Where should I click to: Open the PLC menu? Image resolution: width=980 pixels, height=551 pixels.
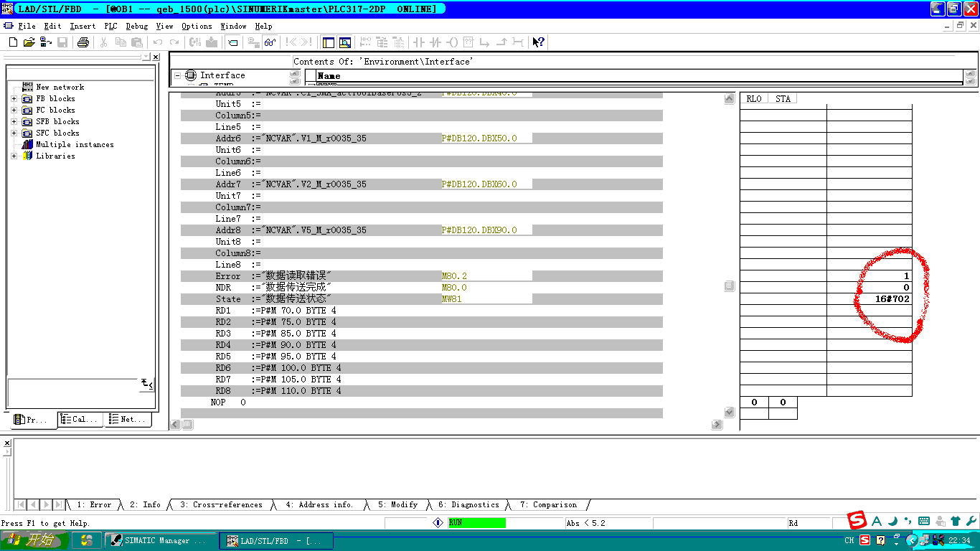point(110,26)
